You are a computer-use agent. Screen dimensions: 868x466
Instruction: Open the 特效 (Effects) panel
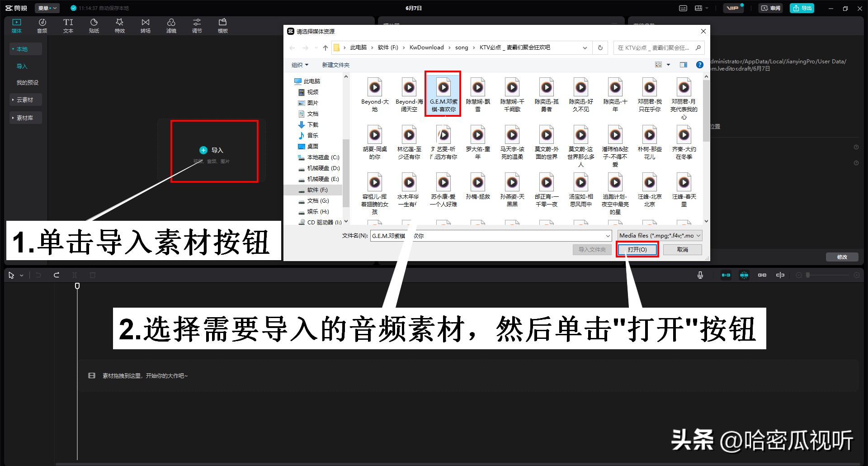coord(119,25)
